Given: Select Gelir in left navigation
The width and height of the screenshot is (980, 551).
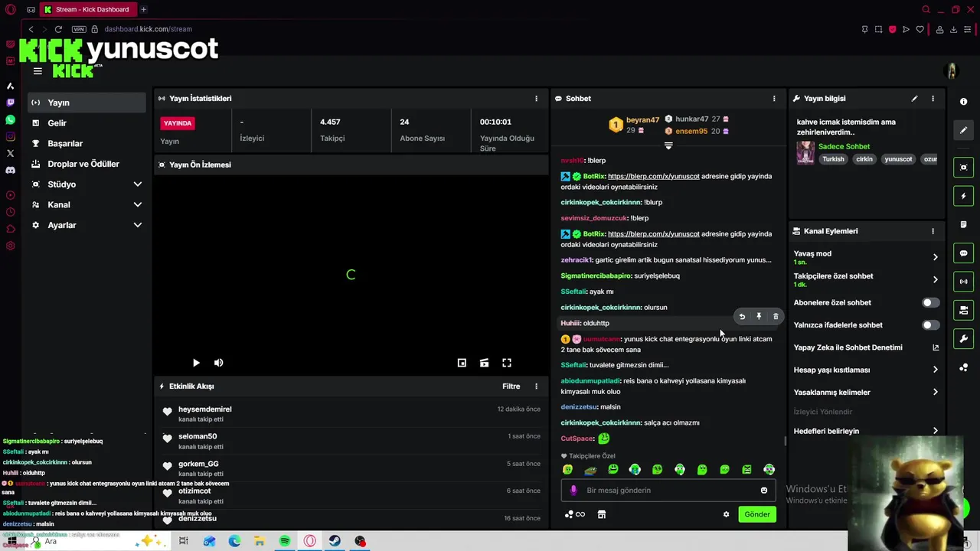Looking at the screenshot, I should coord(87,123).
